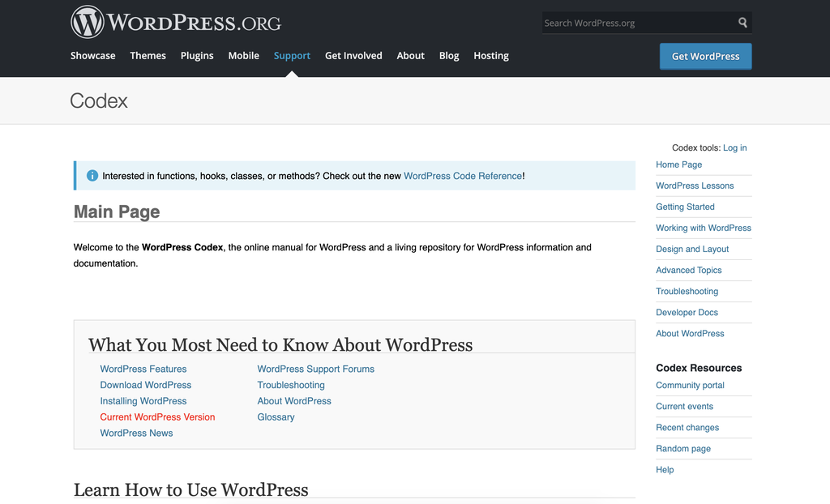The width and height of the screenshot is (830, 504).
Task: Open WordPress Lessons sidebar link
Action: (x=695, y=186)
